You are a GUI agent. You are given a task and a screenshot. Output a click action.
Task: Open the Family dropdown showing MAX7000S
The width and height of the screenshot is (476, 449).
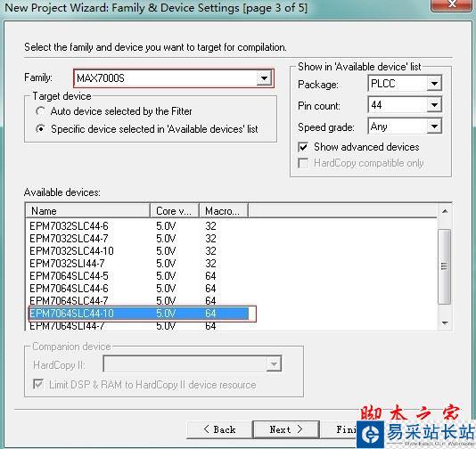point(173,78)
